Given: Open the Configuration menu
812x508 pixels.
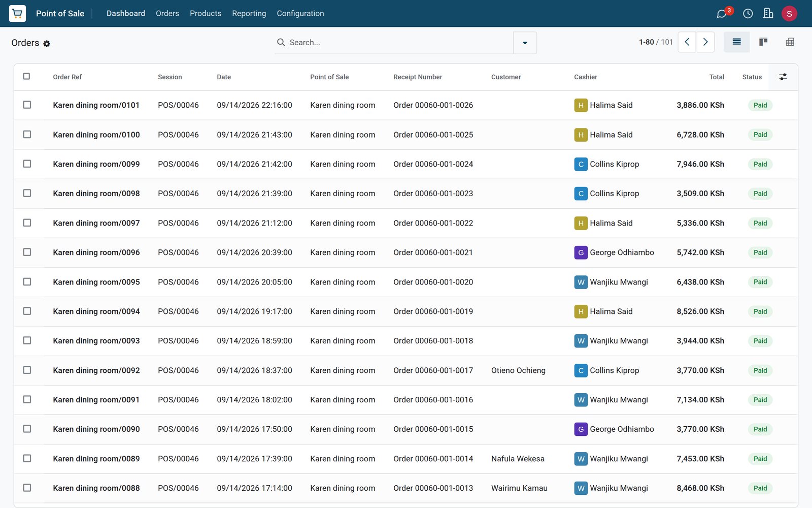Looking at the screenshot, I should 300,13.
